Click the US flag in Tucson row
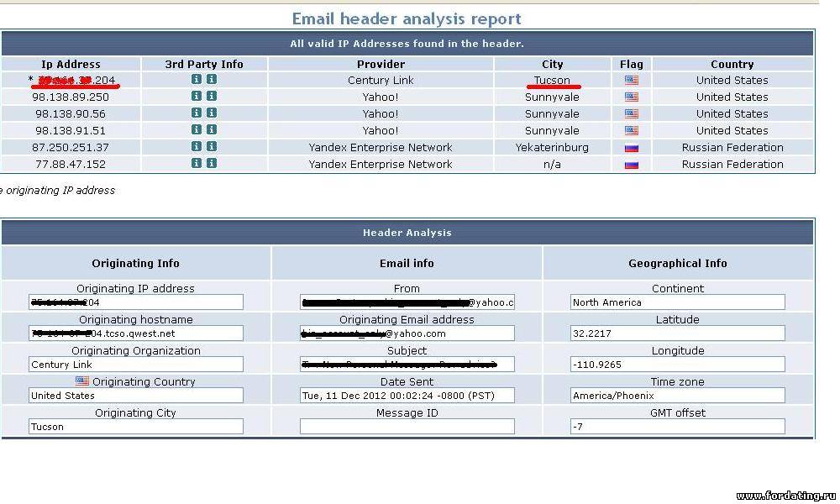 pyautogui.click(x=631, y=81)
